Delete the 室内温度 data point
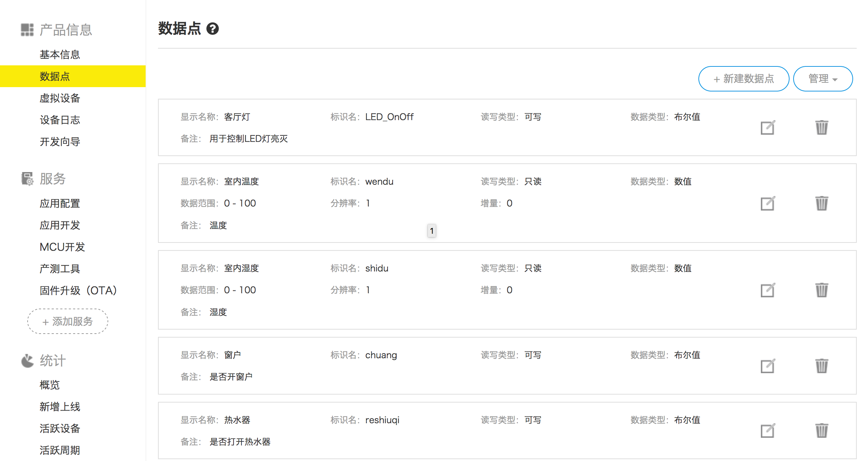This screenshot has width=868, height=461. click(x=822, y=204)
